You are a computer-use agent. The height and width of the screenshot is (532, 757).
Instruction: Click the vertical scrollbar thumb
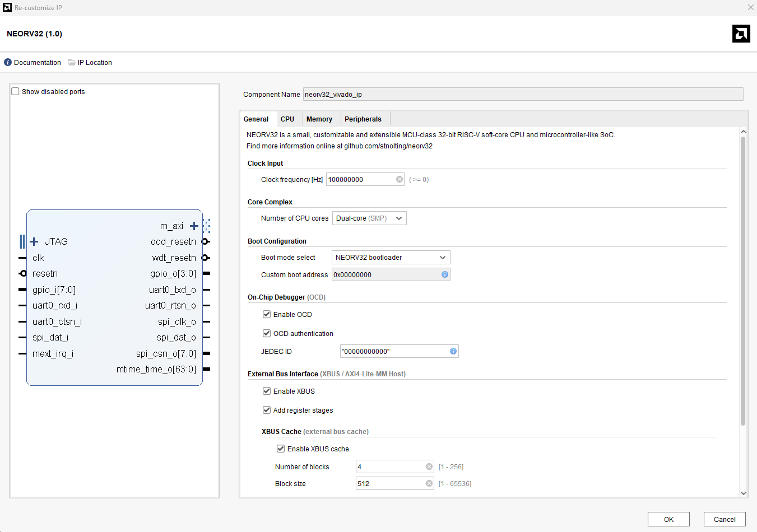[744, 280]
